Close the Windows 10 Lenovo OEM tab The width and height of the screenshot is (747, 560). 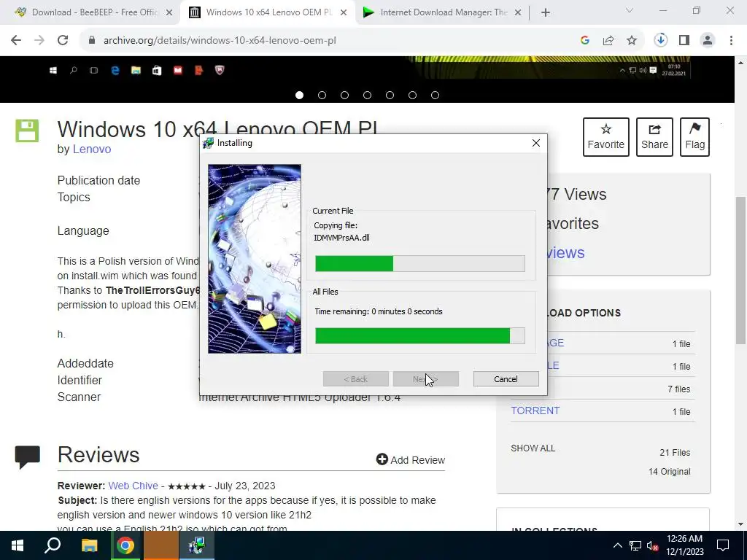tap(344, 13)
